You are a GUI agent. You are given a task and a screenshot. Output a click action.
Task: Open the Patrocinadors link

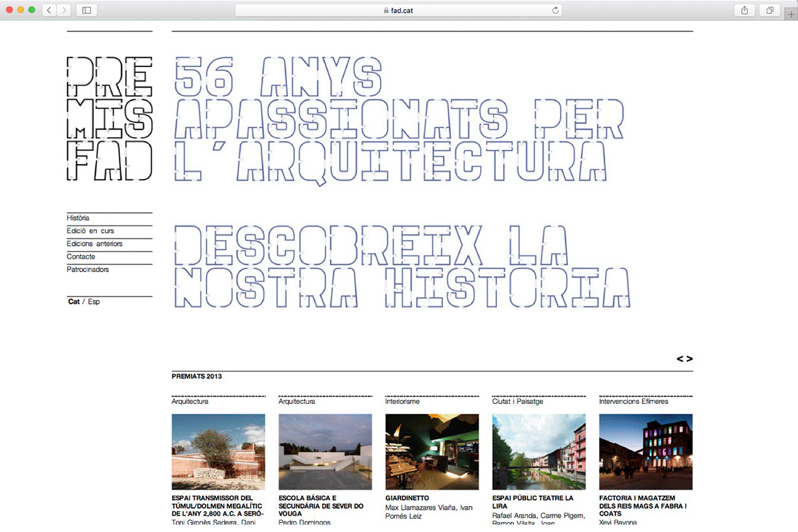(88, 270)
